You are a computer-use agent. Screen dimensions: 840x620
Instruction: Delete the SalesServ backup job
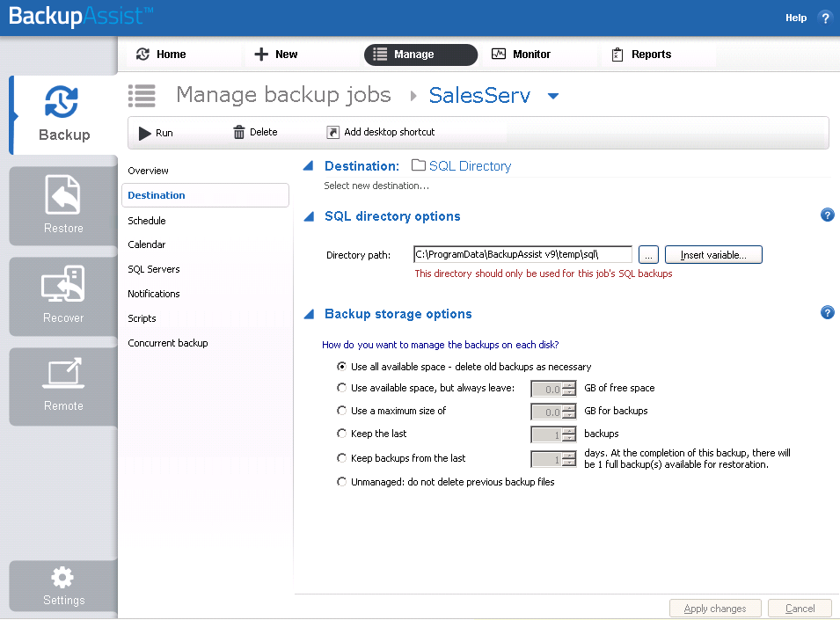point(256,132)
